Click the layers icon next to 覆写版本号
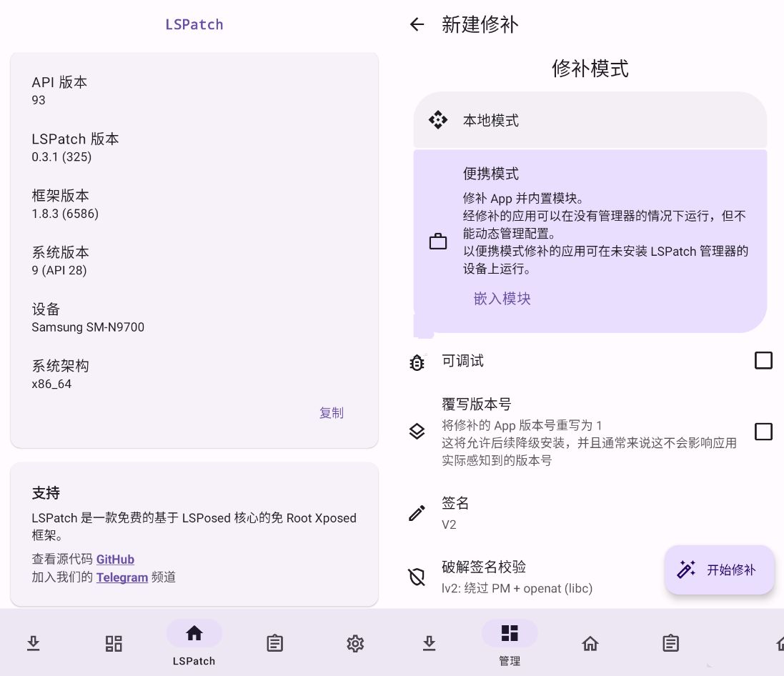The height and width of the screenshot is (676, 784). click(417, 432)
